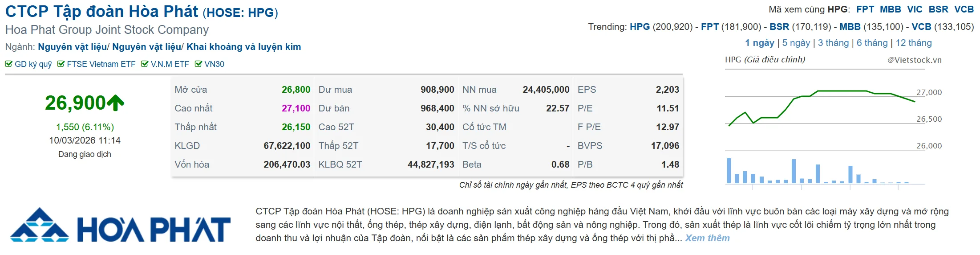980x255 pixels.
Task: Click the VN30 check icon
Action: (198, 64)
